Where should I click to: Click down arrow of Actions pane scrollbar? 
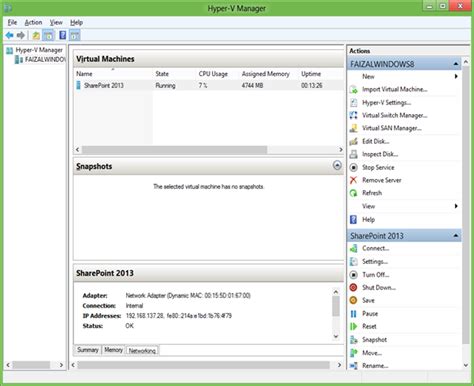466,365
